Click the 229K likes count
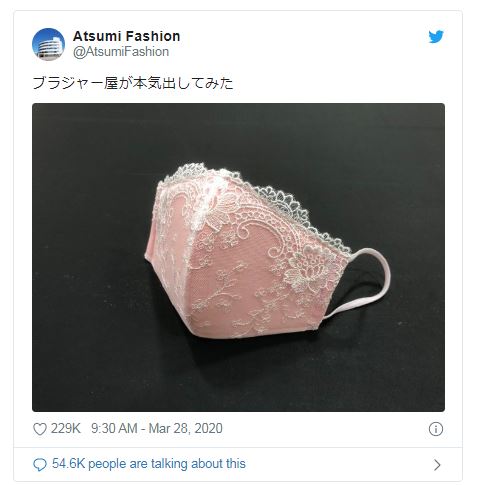Screen dimensions: 479x485 pos(66,429)
